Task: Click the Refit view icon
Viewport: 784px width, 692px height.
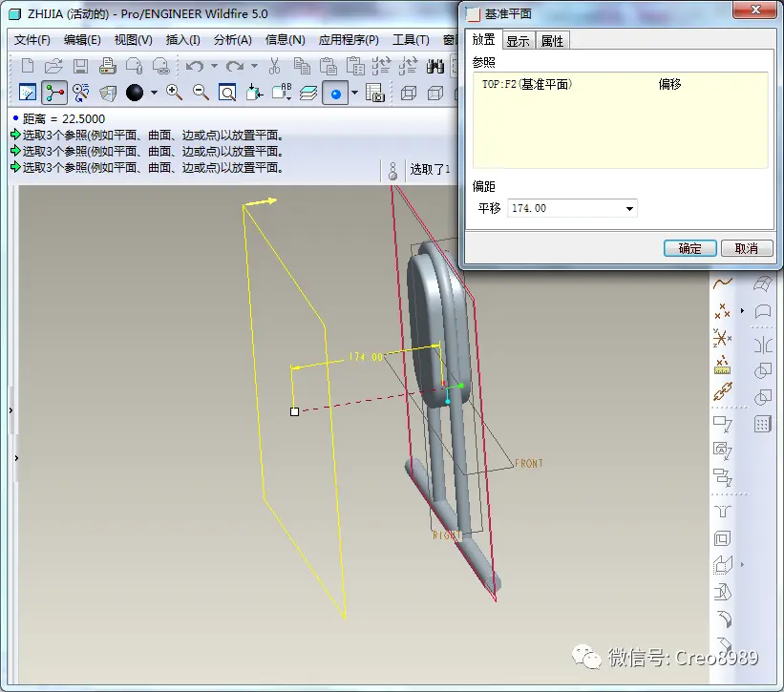Action: click(227, 93)
